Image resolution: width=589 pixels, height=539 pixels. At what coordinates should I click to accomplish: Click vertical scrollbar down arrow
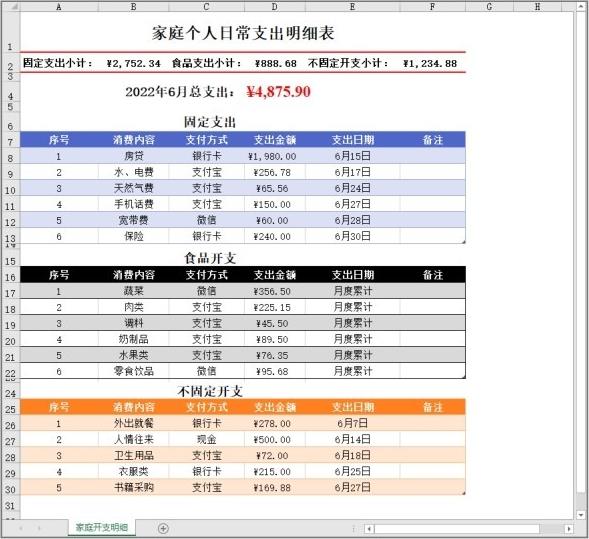(x=581, y=515)
